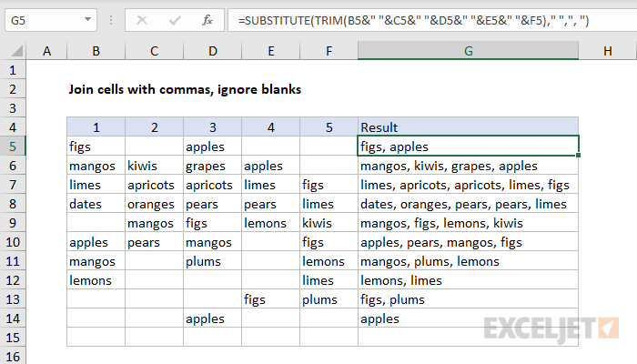Select row 12 header

(13, 280)
